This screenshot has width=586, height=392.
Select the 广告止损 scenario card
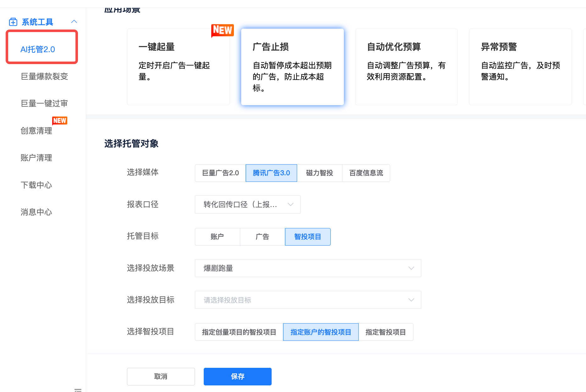[292, 67]
